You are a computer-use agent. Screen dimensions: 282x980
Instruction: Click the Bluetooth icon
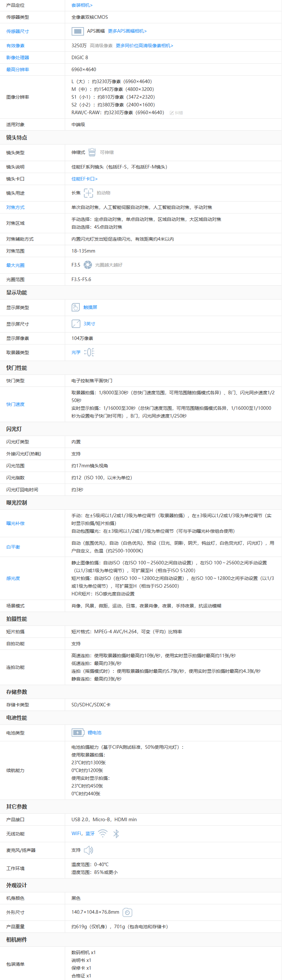(x=116, y=833)
